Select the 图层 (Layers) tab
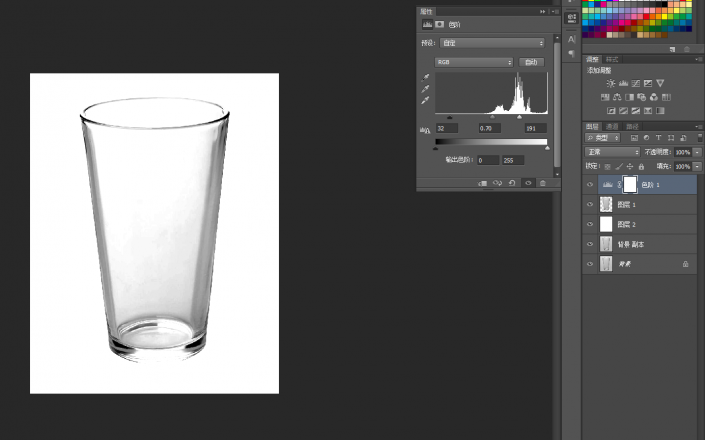Image resolution: width=705 pixels, height=440 pixels. click(592, 127)
